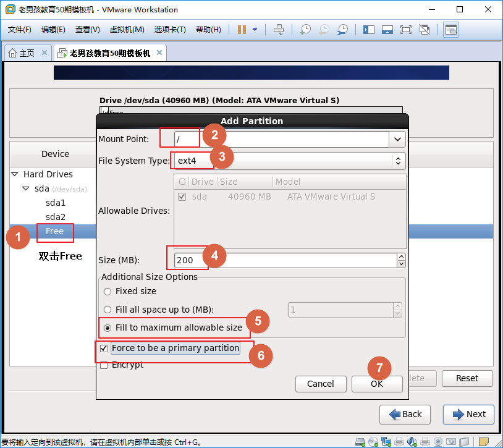The height and width of the screenshot is (448, 503).
Task: Uncheck Force to be a primary partition
Action: click(103, 349)
